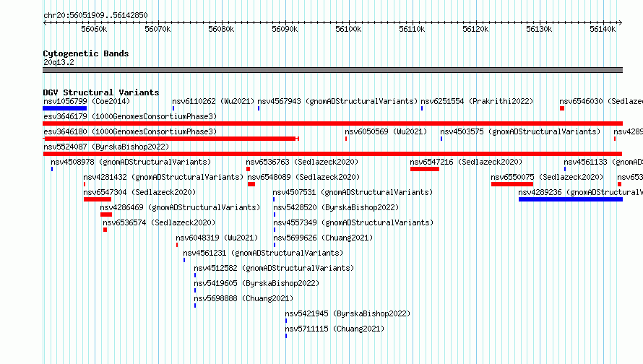Click the chr20:56051909..56142850 coordinate text
Screen dimensions: 643x364
(x=95, y=15)
